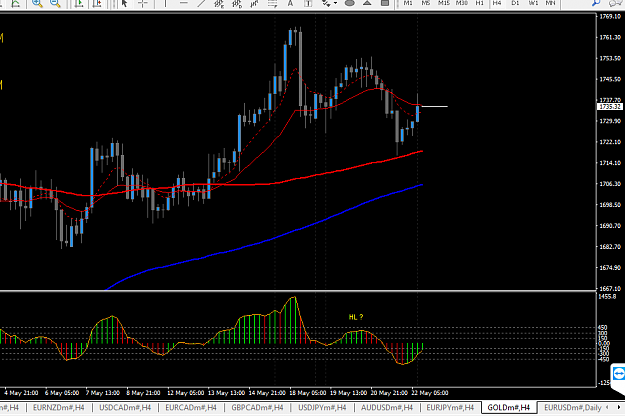Click the 1769.10 price scale value
This screenshot has height=416, width=625.
610,16
